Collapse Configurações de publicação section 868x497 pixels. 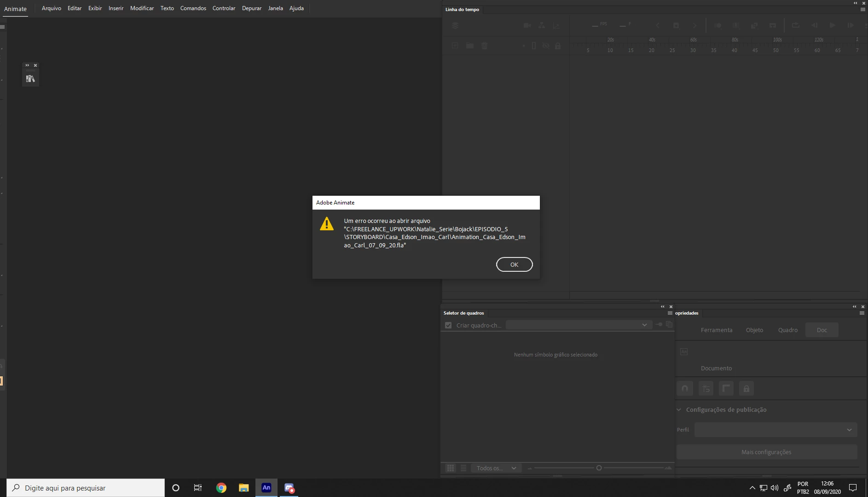[x=679, y=409]
